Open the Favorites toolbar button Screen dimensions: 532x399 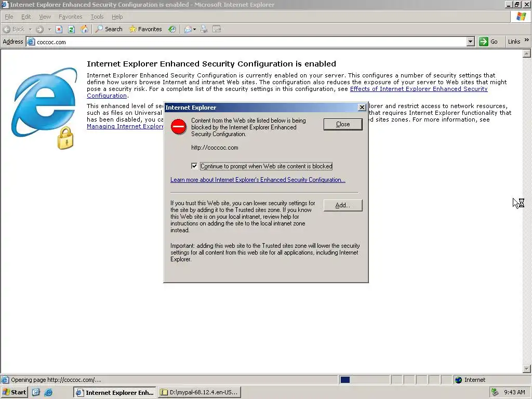click(x=145, y=29)
